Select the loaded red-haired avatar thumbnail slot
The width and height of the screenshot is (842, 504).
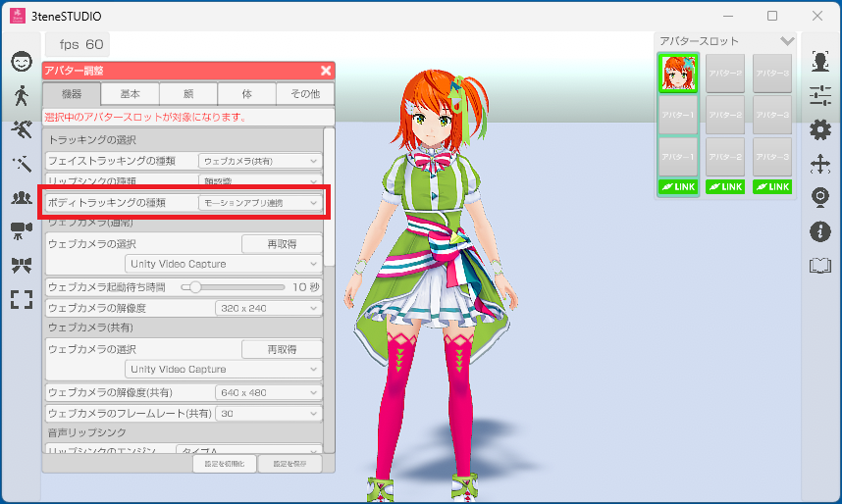pos(678,73)
